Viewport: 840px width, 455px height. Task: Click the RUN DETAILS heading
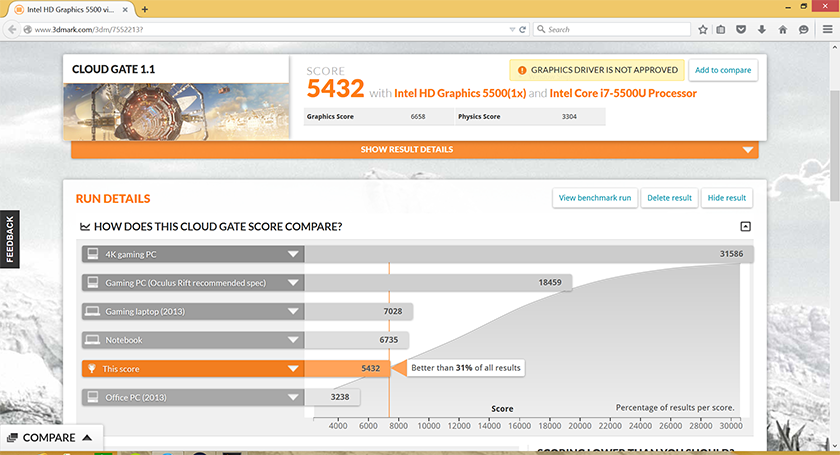click(113, 199)
